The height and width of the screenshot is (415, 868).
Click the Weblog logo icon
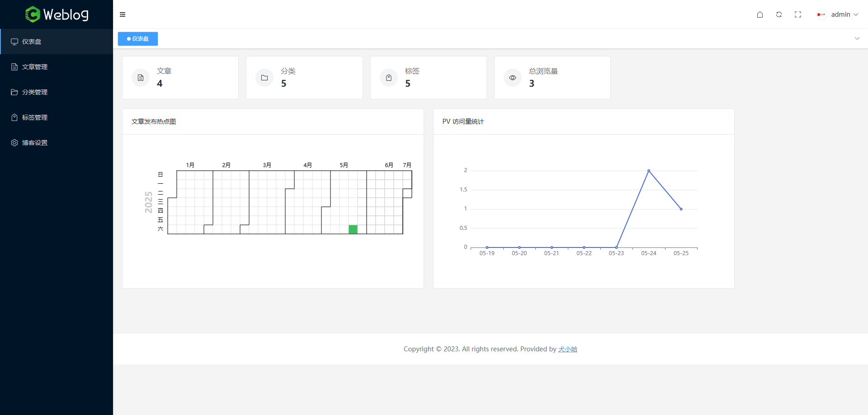click(x=33, y=14)
